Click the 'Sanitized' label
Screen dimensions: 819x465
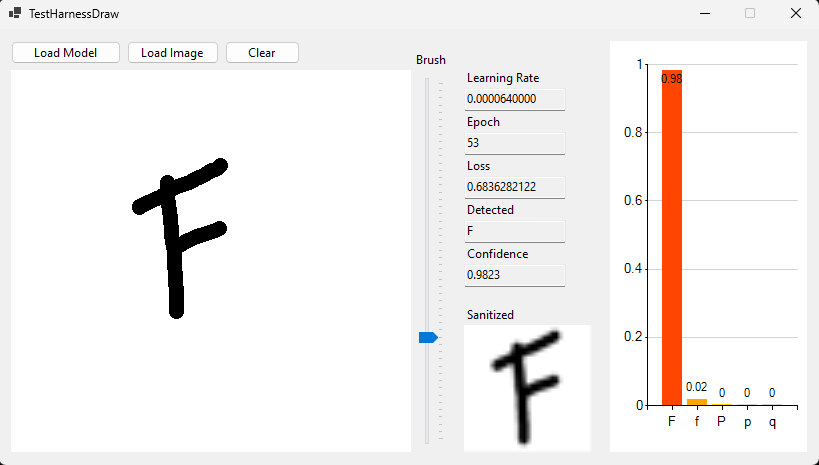(x=490, y=315)
